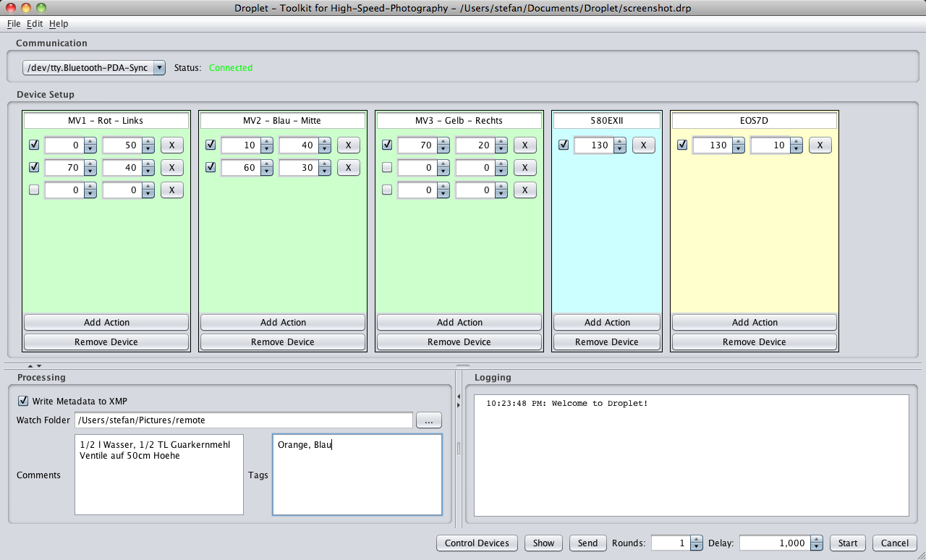
Task: Click Add Action under EOS7D device
Action: click(x=755, y=323)
